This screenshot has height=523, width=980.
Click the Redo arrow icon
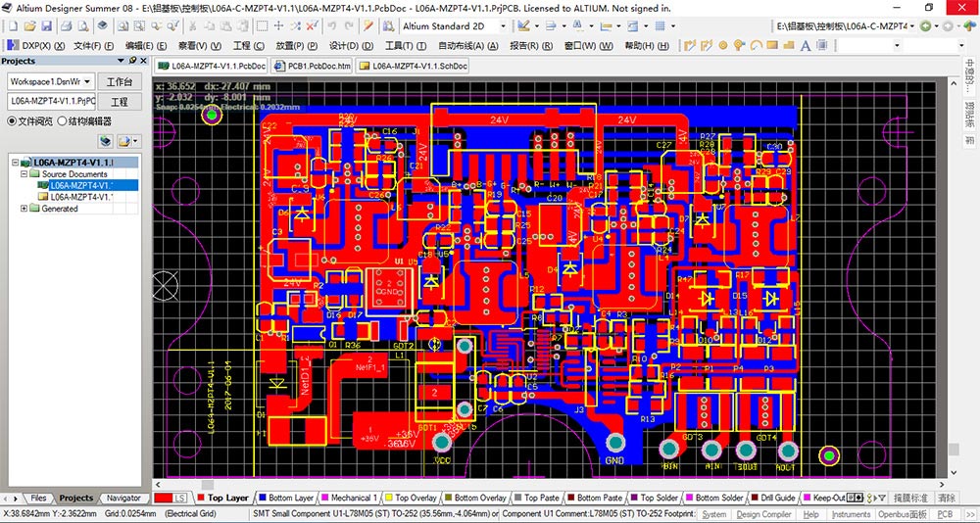click(x=349, y=26)
